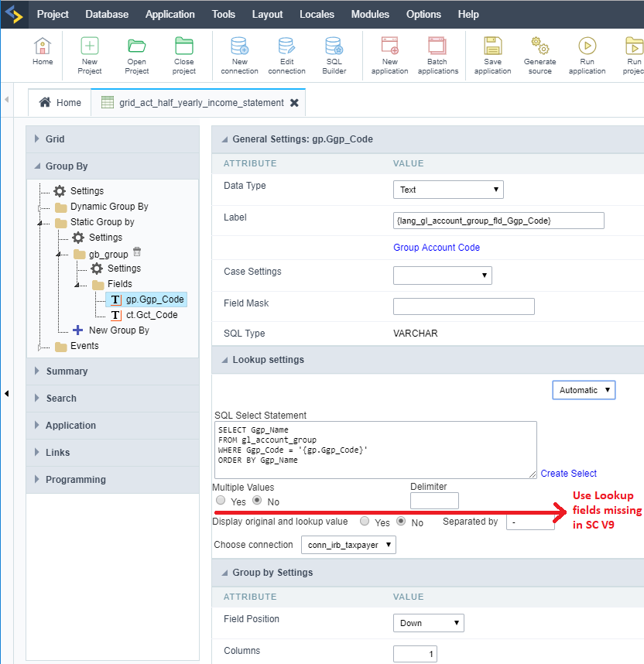Screen dimensions: 644x664
Task: Set Multiple Values to No
Action: point(257,500)
